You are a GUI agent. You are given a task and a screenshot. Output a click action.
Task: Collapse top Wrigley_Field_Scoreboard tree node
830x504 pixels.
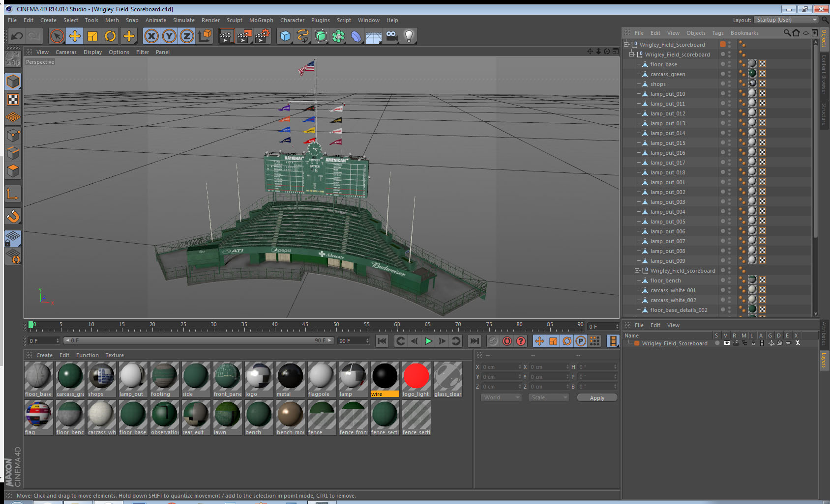coord(627,44)
